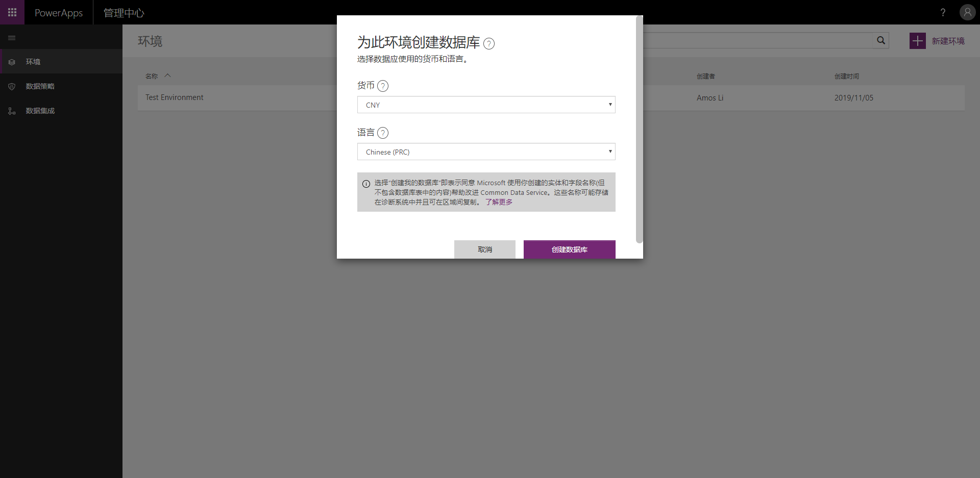Open 数据策略 from the sidebar icon
The width and height of the screenshot is (980, 478).
pyautogui.click(x=11, y=86)
